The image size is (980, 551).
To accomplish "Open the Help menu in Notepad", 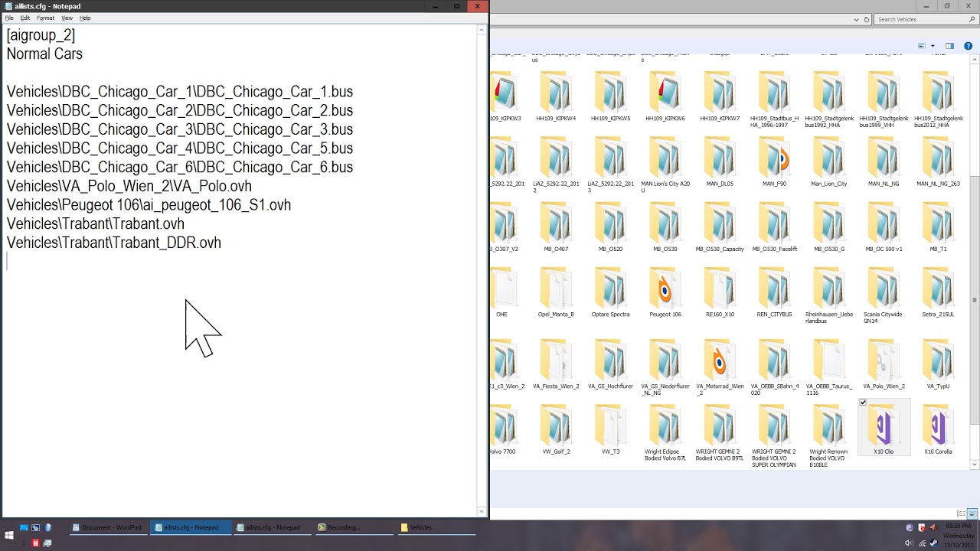I will [x=85, y=18].
